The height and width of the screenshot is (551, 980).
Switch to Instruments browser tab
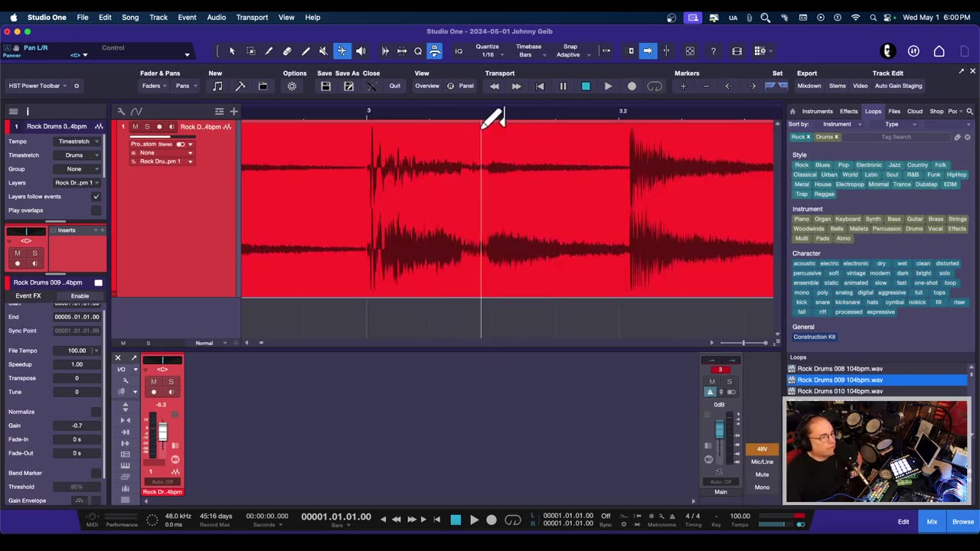coord(818,112)
